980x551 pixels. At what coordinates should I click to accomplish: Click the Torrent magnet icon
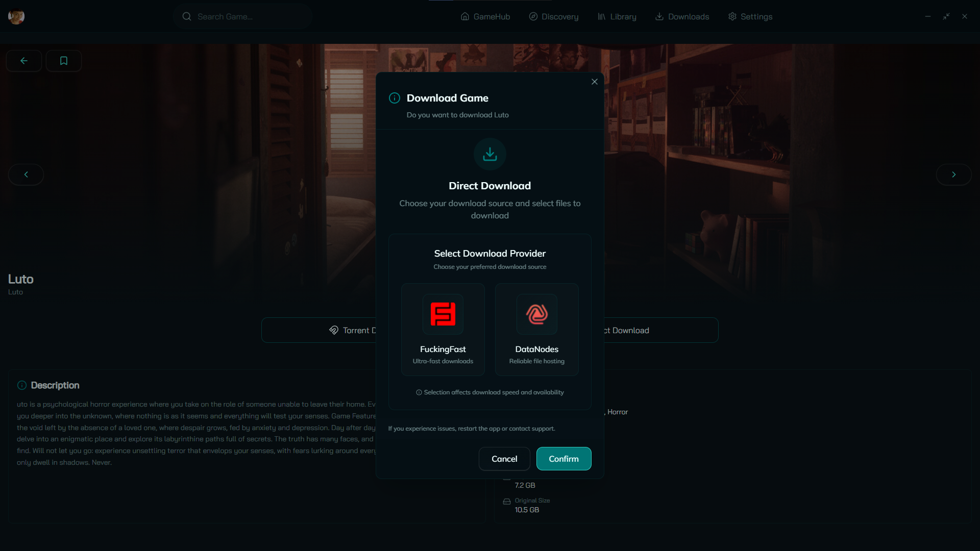point(334,330)
